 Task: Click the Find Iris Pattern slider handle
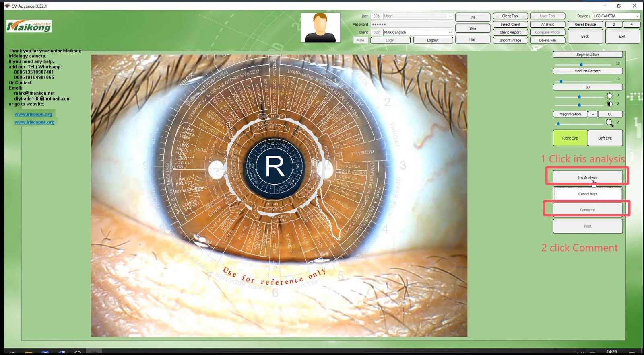[561, 81]
